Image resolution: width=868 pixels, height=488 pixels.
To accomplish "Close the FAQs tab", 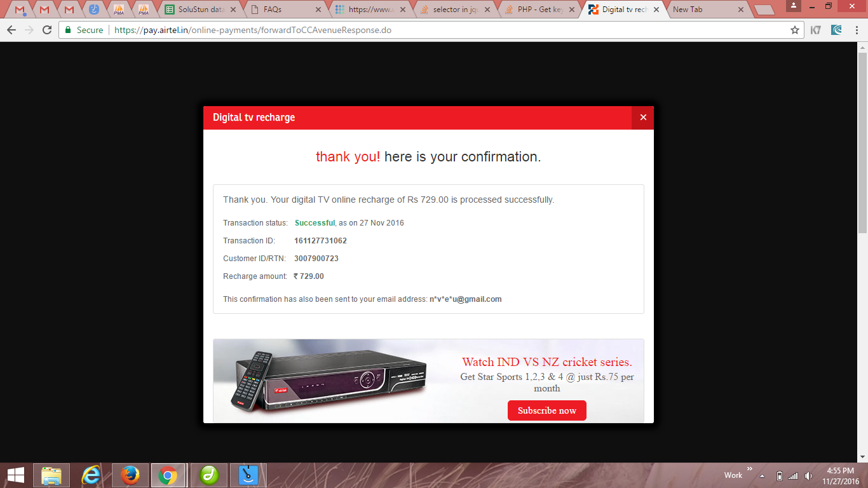I will click(x=318, y=10).
